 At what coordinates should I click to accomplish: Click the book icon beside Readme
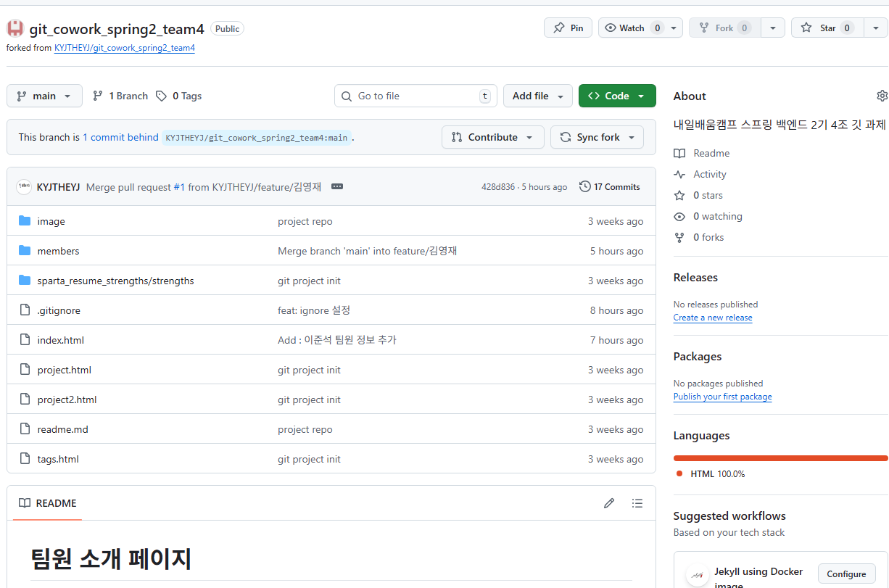[x=679, y=153]
